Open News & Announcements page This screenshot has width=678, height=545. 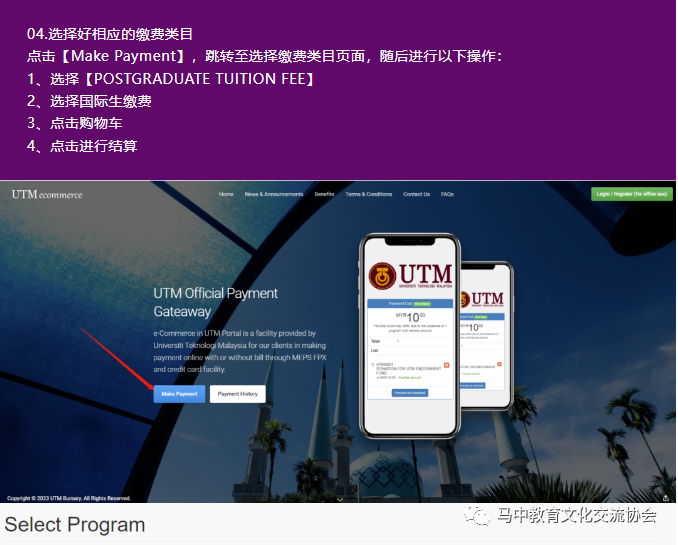coord(274,194)
